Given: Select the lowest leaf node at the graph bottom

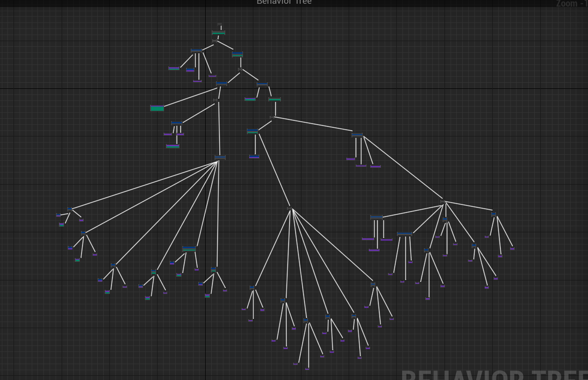Looking at the screenshot, I should tap(307, 369).
